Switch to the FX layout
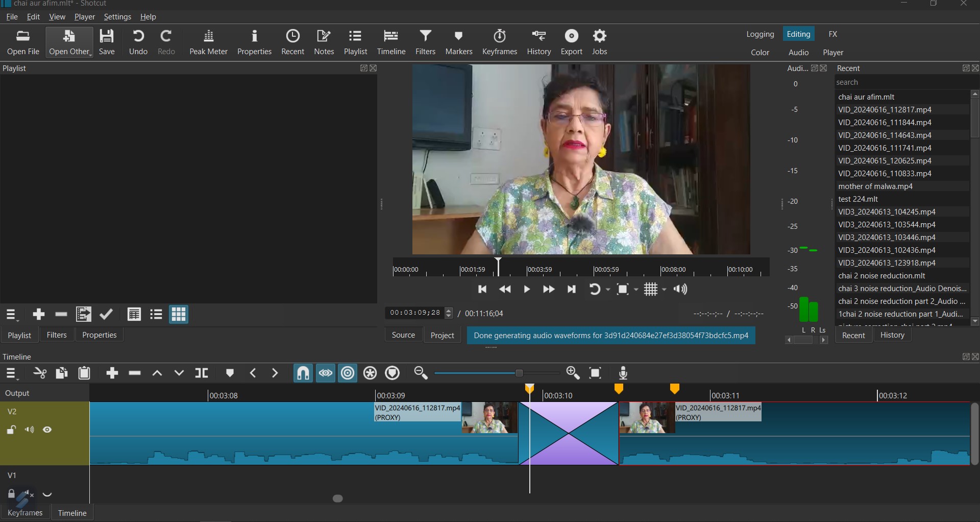Screen dimensions: 980x522 click(x=832, y=34)
